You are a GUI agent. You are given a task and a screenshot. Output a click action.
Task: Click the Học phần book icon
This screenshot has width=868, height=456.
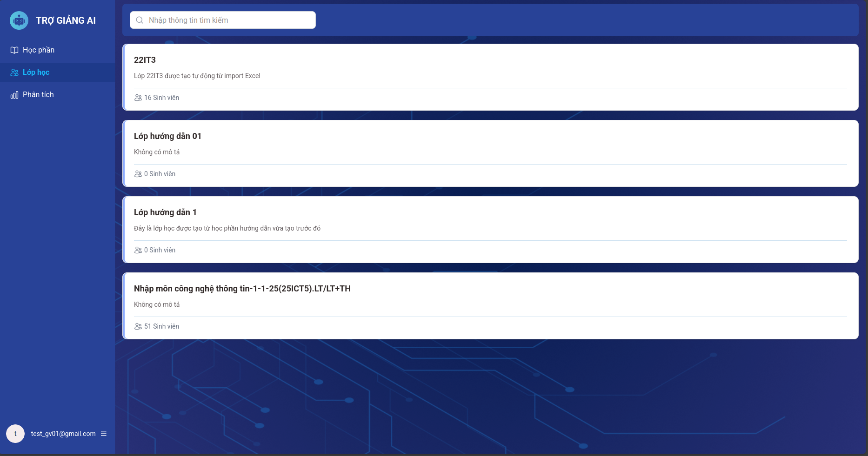(14, 50)
